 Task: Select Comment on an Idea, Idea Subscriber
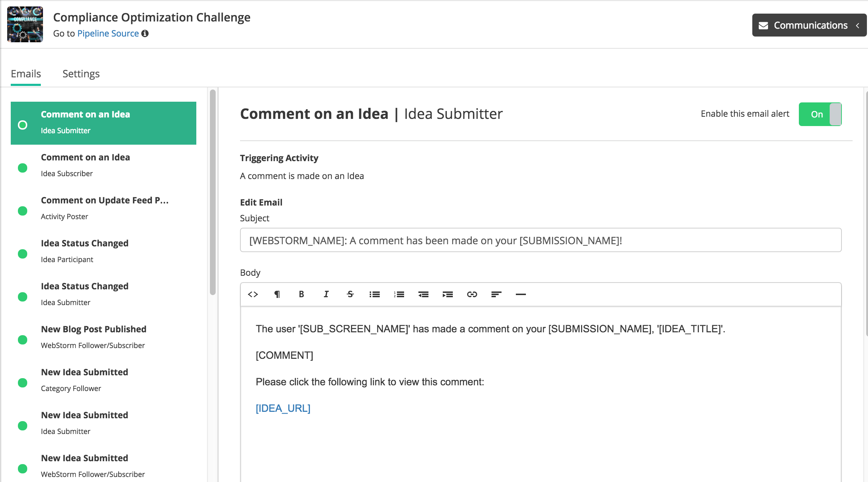[104, 165]
